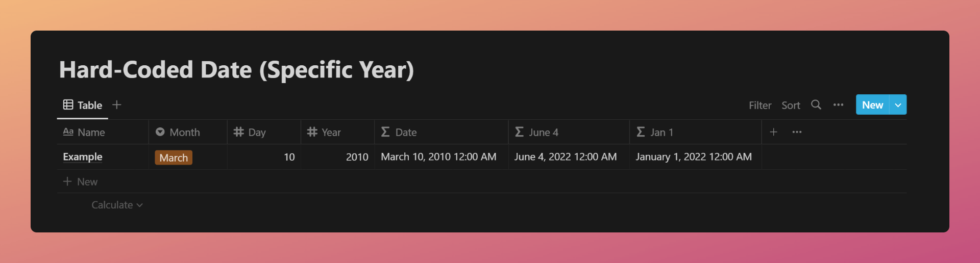The image size is (980, 263).
Task: Open the Filter menu
Action: click(x=760, y=105)
